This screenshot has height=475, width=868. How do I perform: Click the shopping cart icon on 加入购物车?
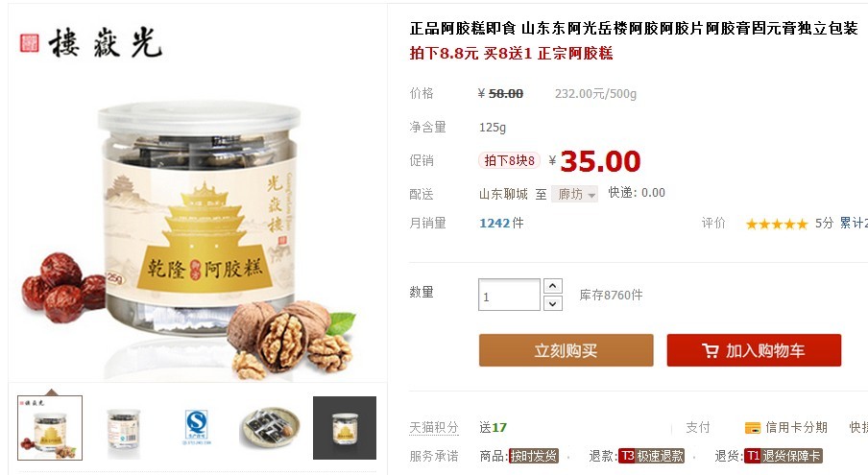coord(711,350)
